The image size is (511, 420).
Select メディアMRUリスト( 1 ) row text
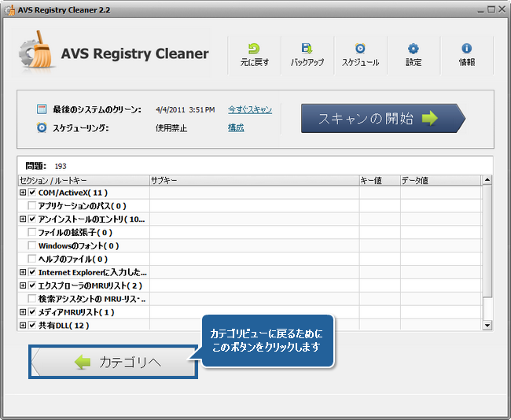(x=76, y=312)
